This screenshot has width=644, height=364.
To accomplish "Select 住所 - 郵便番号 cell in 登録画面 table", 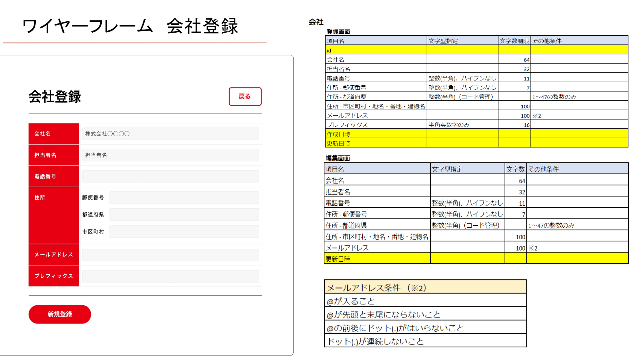I will click(376, 87).
